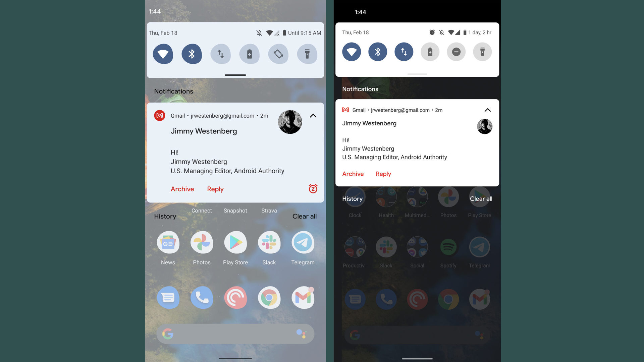The width and height of the screenshot is (644, 362).
Task: Open Gmail app from history
Action: pyautogui.click(x=303, y=297)
